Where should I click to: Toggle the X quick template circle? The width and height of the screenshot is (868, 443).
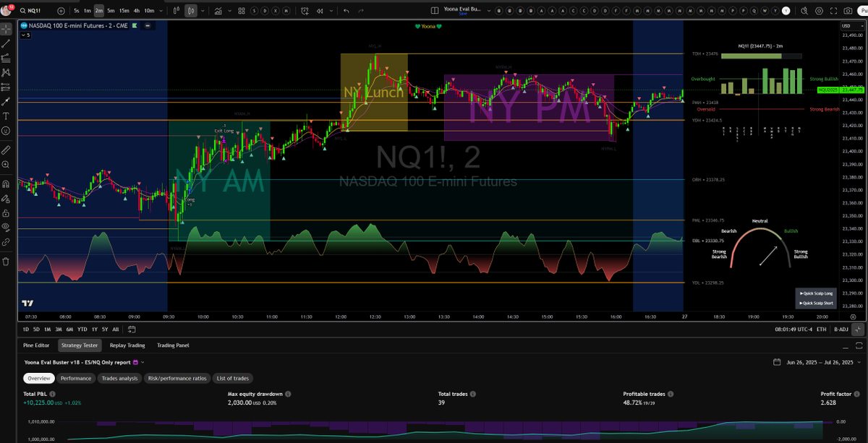(x=275, y=11)
